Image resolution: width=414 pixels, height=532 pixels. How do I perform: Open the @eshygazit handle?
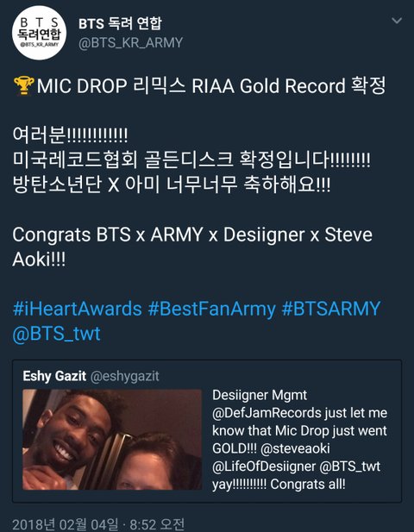pos(124,376)
